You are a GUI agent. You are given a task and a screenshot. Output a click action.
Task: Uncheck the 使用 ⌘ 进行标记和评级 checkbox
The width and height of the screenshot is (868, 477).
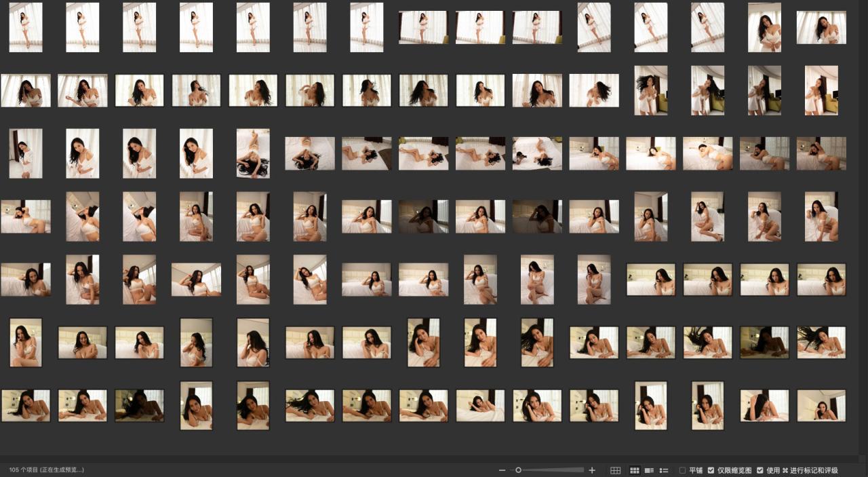pyautogui.click(x=760, y=470)
